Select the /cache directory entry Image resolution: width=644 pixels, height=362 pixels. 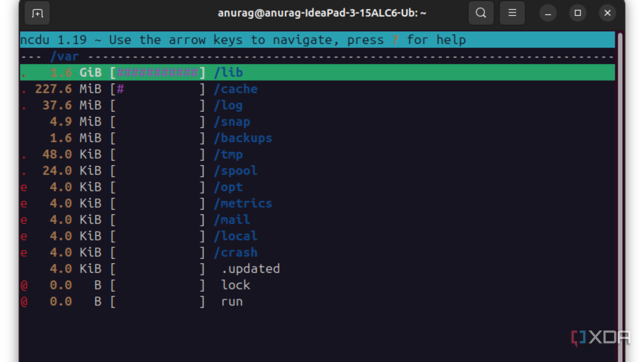click(x=235, y=89)
